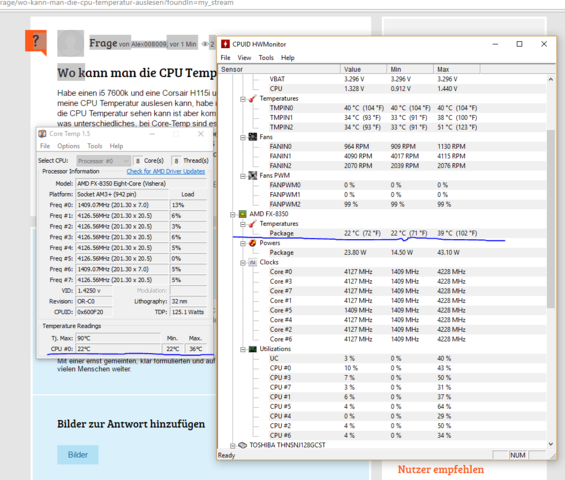
Task: Open the Processor #0 dropdown in Core Temp
Action: pyautogui.click(x=103, y=161)
